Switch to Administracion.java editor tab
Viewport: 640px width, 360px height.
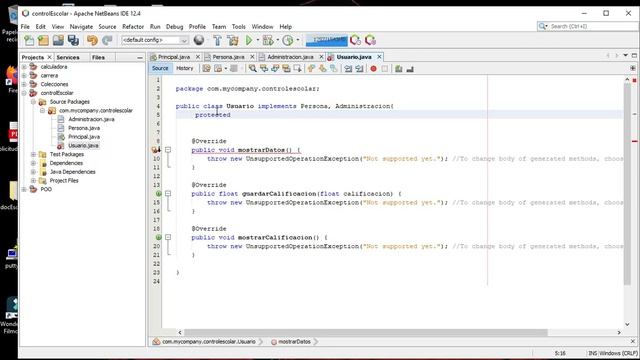click(x=290, y=57)
